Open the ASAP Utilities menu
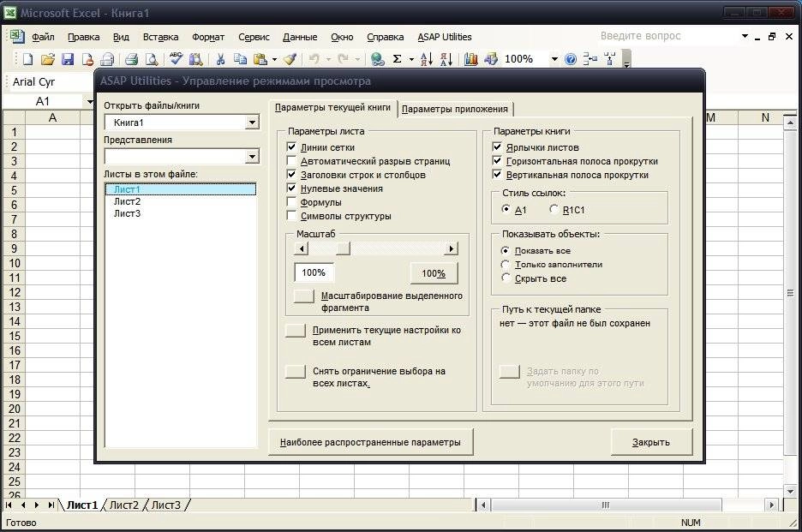 445,37
